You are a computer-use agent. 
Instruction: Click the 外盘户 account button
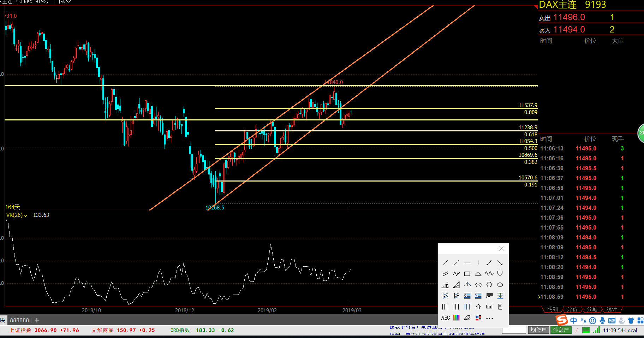561,330
